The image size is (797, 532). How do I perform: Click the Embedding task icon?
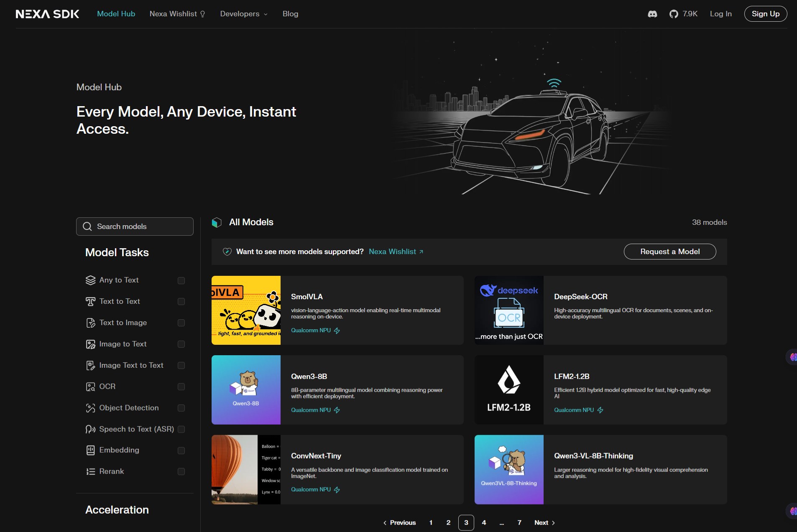click(90, 450)
